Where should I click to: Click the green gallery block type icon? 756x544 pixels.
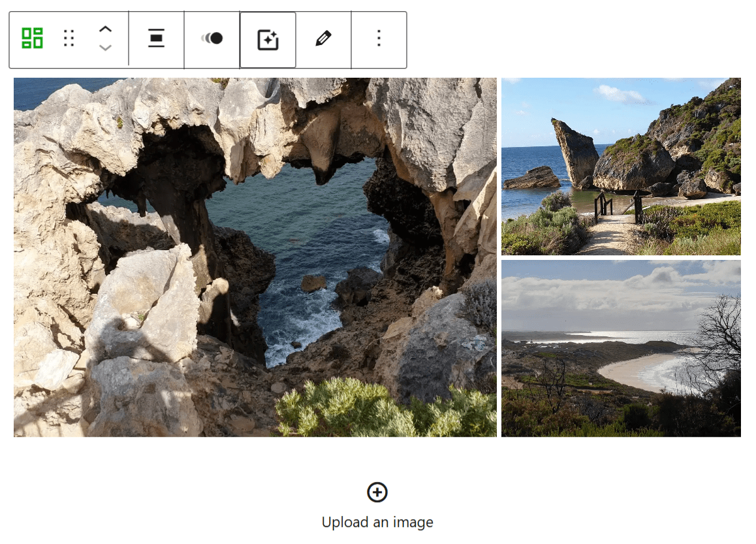coord(32,38)
